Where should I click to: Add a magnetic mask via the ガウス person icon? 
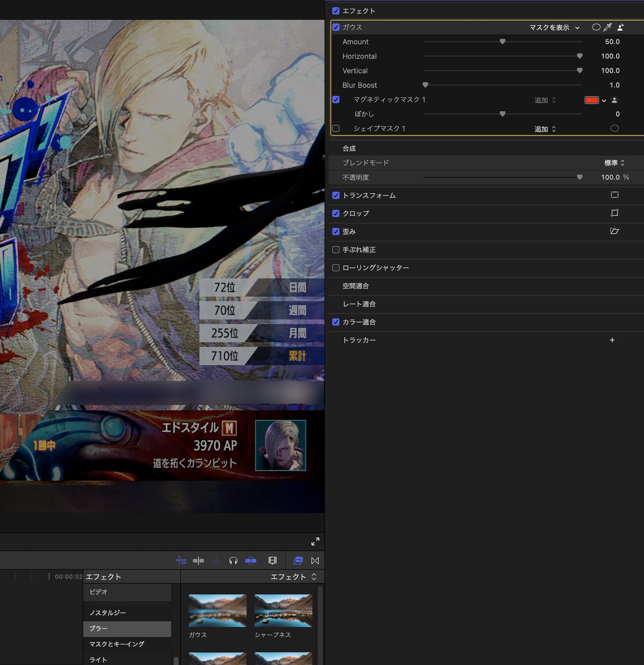coord(620,27)
